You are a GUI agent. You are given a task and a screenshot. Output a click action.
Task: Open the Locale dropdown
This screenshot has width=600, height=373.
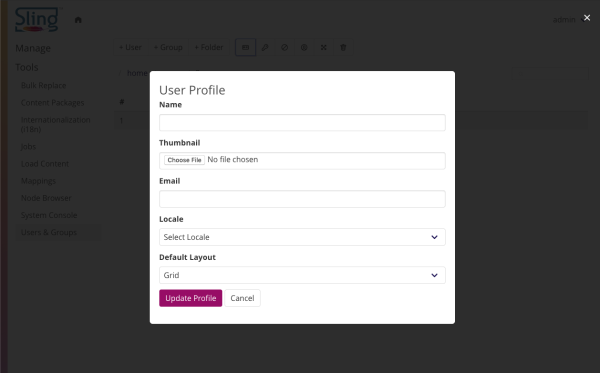coord(302,237)
